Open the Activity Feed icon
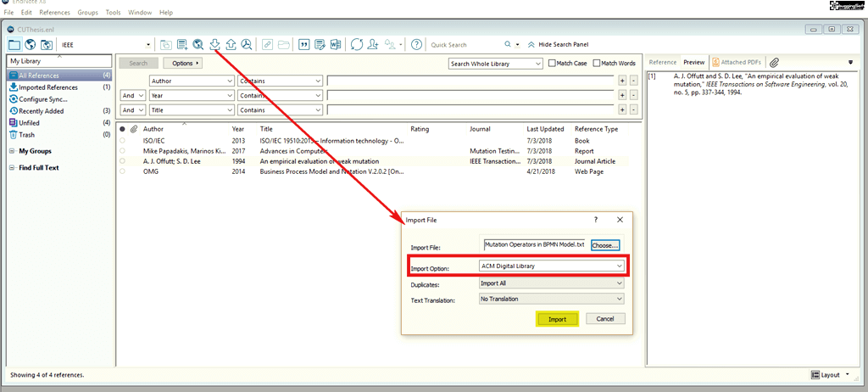Viewport: 868px width, 392px height. pyautogui.click(x=391, y=45)
